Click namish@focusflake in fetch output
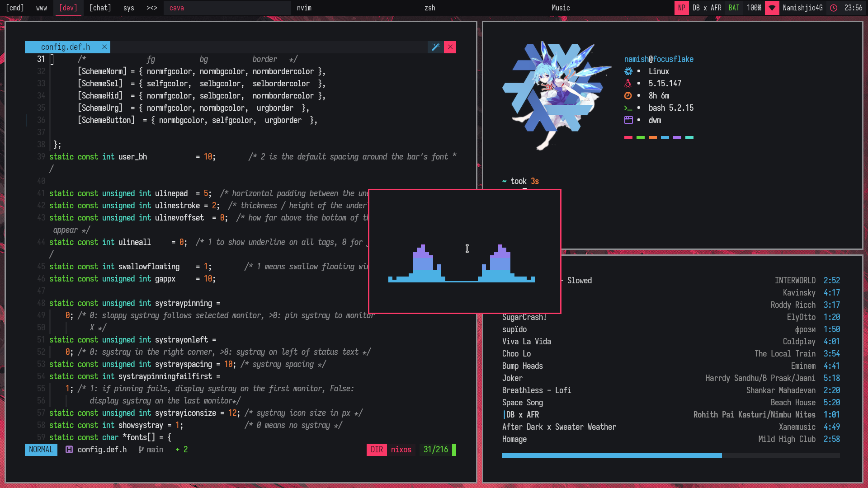The image size is (868, 488). point(659,59)
